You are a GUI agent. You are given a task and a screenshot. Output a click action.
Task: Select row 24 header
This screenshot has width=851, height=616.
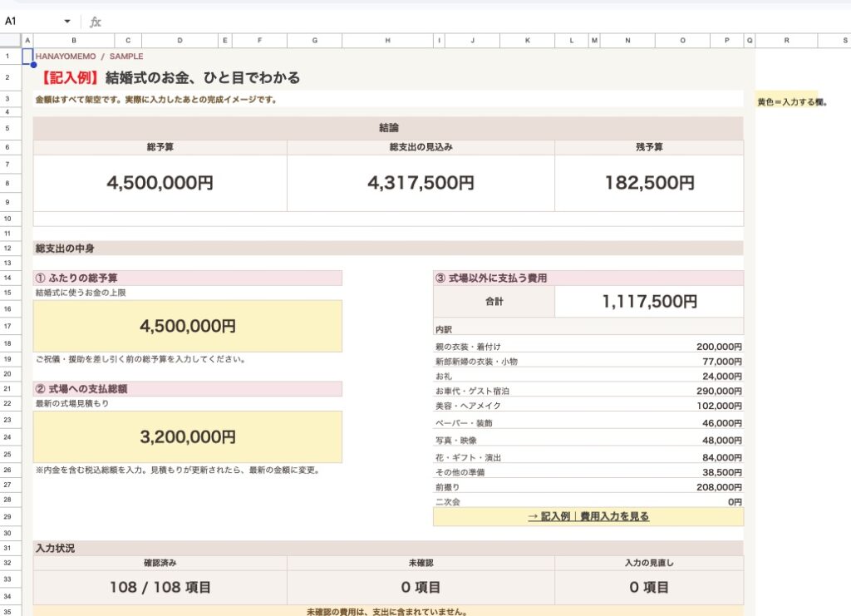(7, 437)
